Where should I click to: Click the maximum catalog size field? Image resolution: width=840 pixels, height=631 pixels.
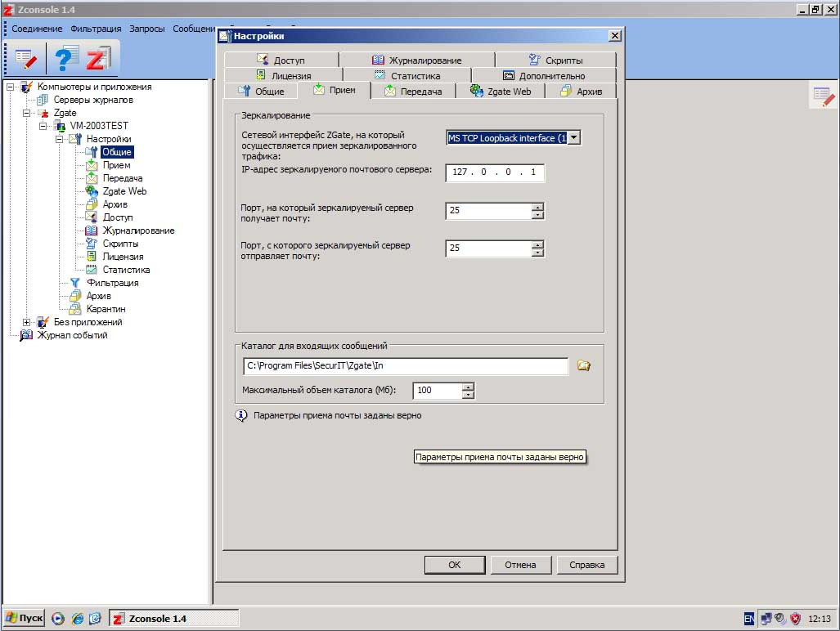click(x=438, y=390)
